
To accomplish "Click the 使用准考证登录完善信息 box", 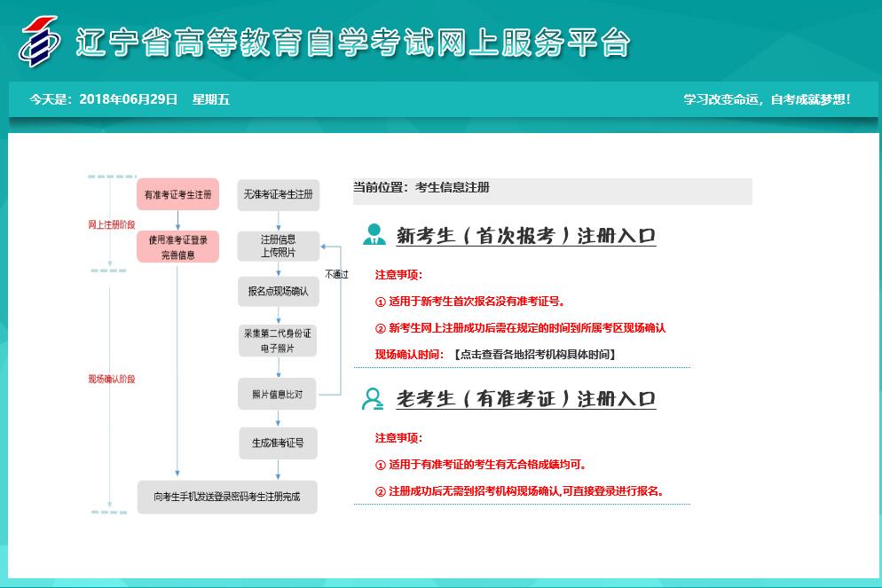I will point(177,247).
